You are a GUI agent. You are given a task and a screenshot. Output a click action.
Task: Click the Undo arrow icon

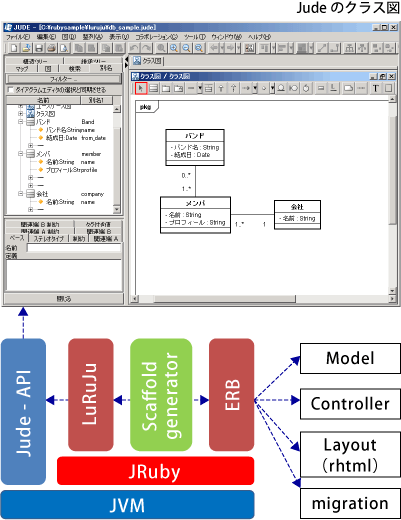(x=134, y=48)
